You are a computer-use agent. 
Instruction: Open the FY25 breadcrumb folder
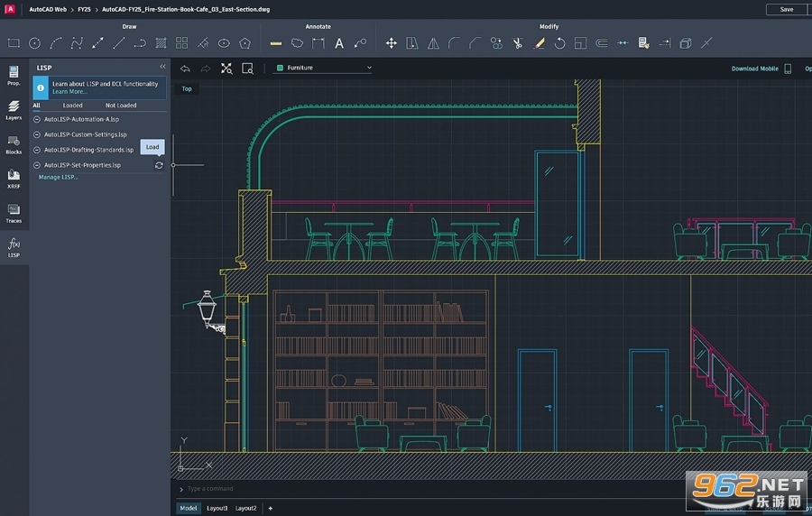click(85, 9)
